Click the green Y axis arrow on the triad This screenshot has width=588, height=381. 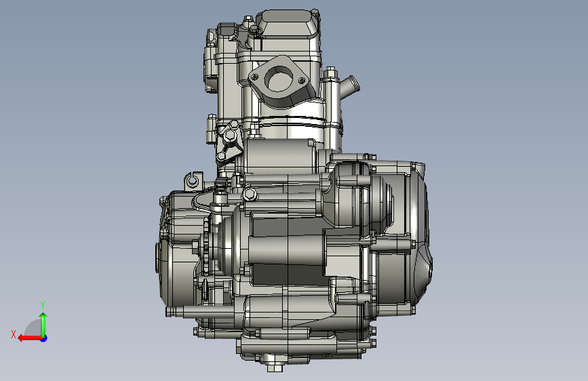tap(43, 324)
